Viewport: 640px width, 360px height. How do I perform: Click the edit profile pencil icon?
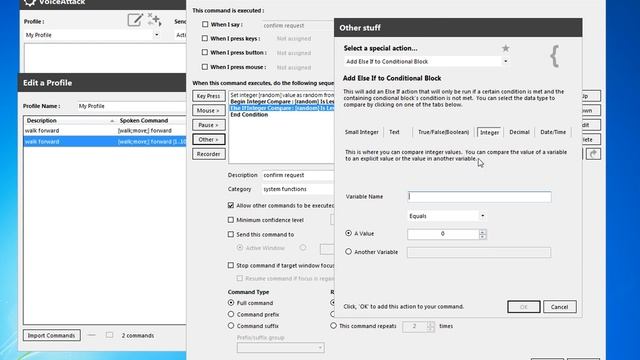pyautogui.click(x=135, y=20)
